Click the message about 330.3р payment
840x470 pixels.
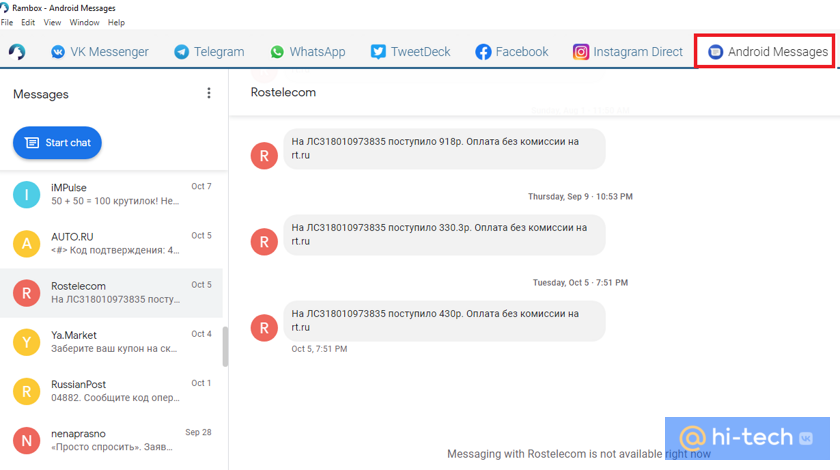click(444, 235)
